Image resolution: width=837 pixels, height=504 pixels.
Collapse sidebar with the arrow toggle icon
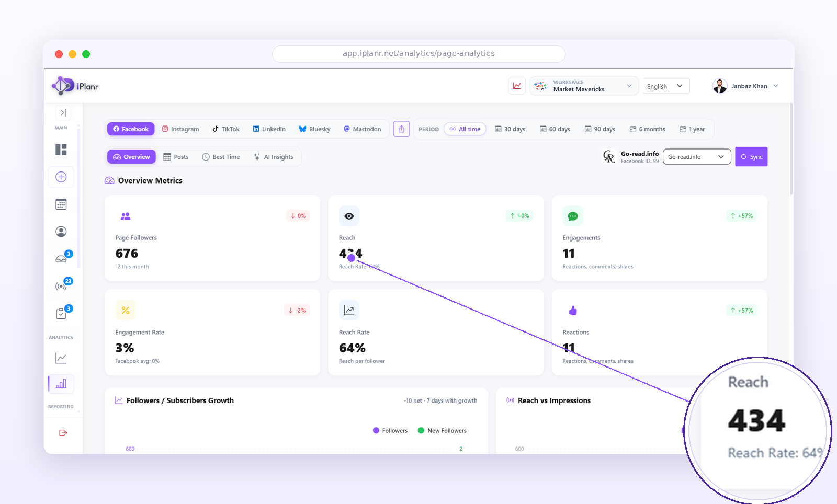point(63,112)
